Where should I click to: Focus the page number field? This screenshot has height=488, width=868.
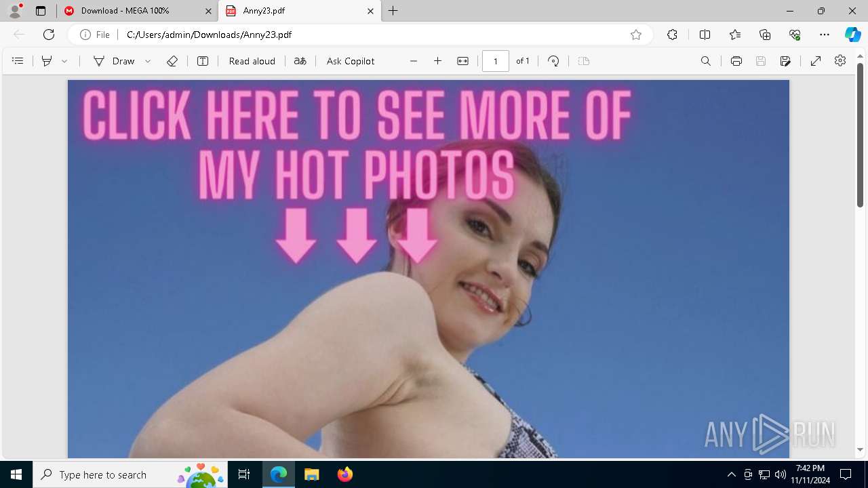point(496,61)
